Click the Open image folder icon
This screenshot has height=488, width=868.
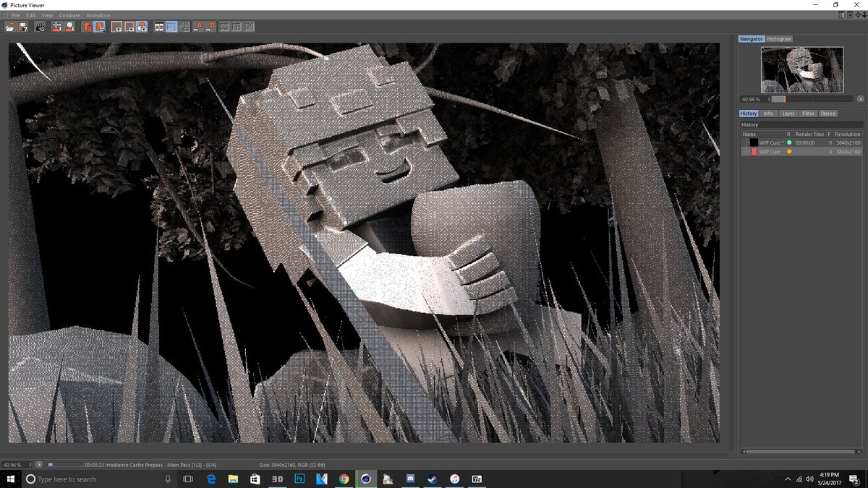tap(10, 27)
